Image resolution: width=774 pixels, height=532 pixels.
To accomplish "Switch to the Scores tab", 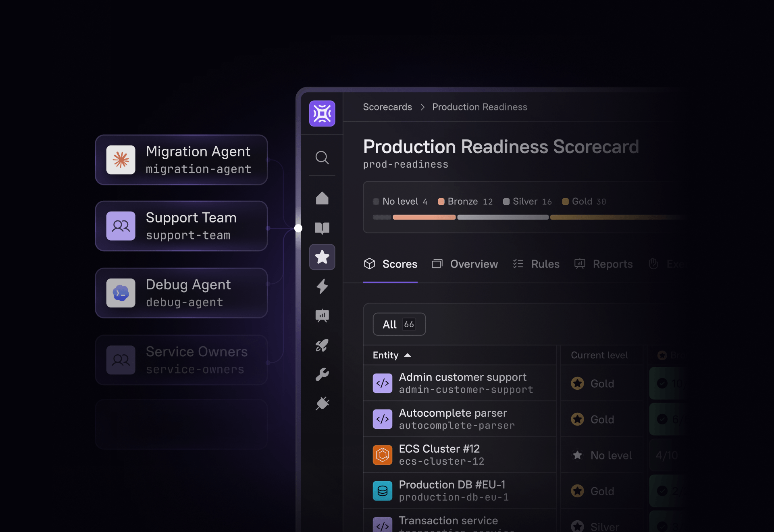I will (390, 264).
